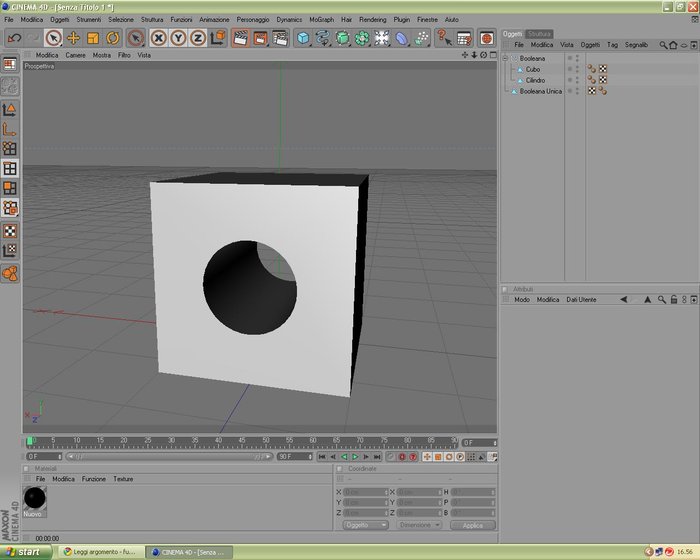Click the Undo arrow icon
This screenshot has height=560, width=700.
(x=14, y=38)
